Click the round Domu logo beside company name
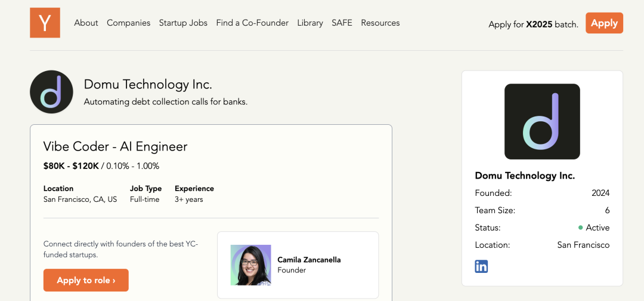The height and width of the screenshot is (301, 644). pos(51,92)
